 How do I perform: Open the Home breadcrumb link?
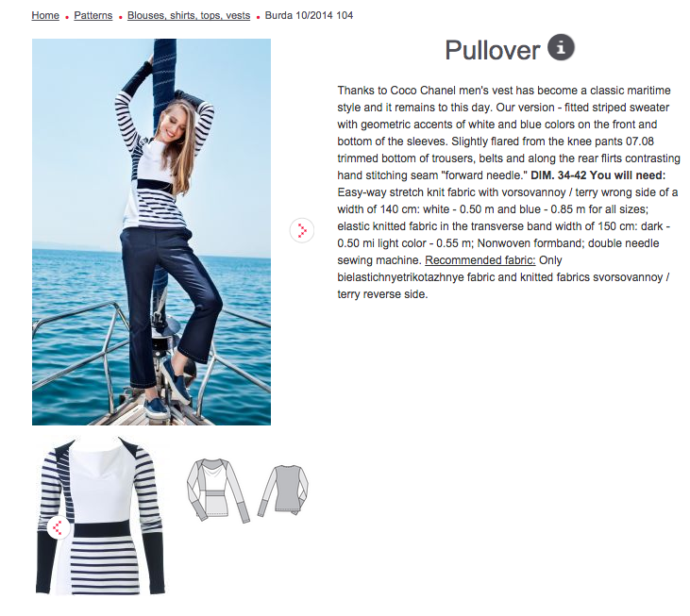tap(45, 15)
